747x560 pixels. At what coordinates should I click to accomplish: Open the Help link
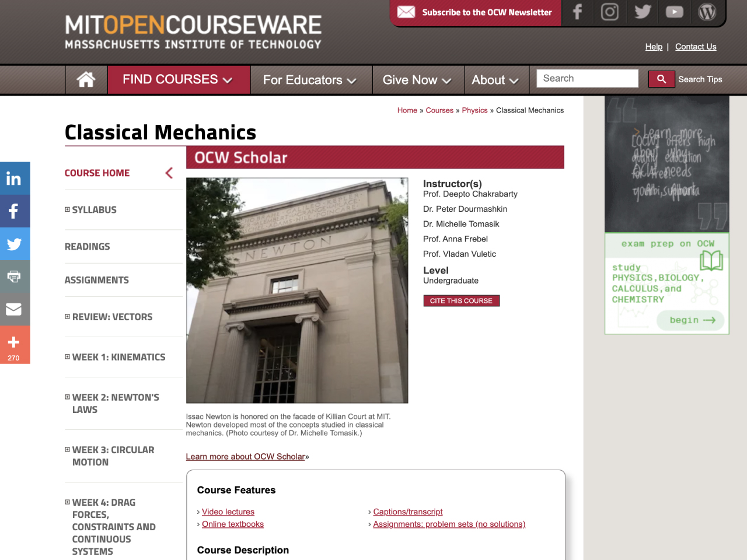[x=654, y=47]
